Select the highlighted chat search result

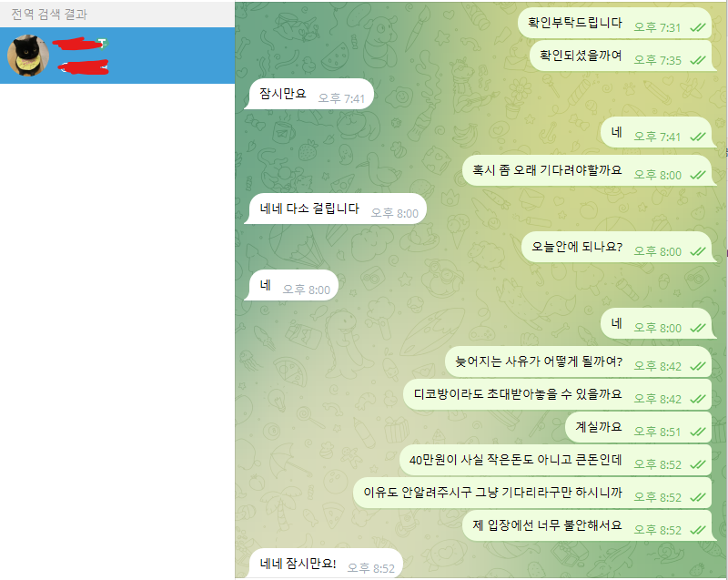click(117, 56)
